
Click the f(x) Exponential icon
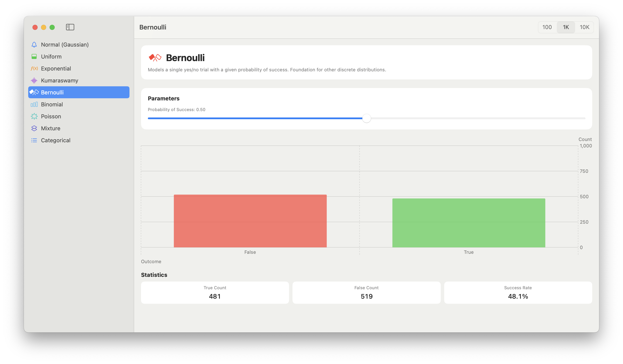[34, 68]
